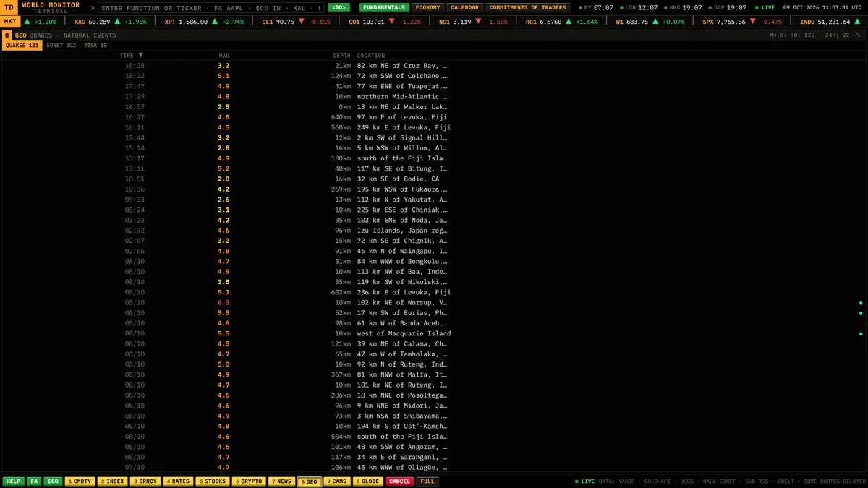This screenshot has width=868, height=488.
Task: Click the red CANCEL button
Action: (x=399, y=481)
